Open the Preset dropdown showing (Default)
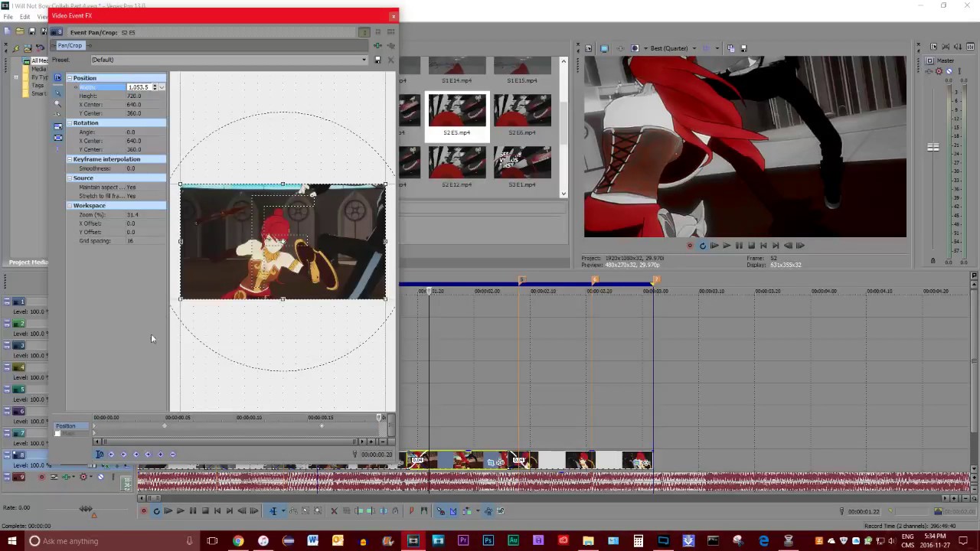Viewport: 980px width, 551px height. tap(228, 60)
